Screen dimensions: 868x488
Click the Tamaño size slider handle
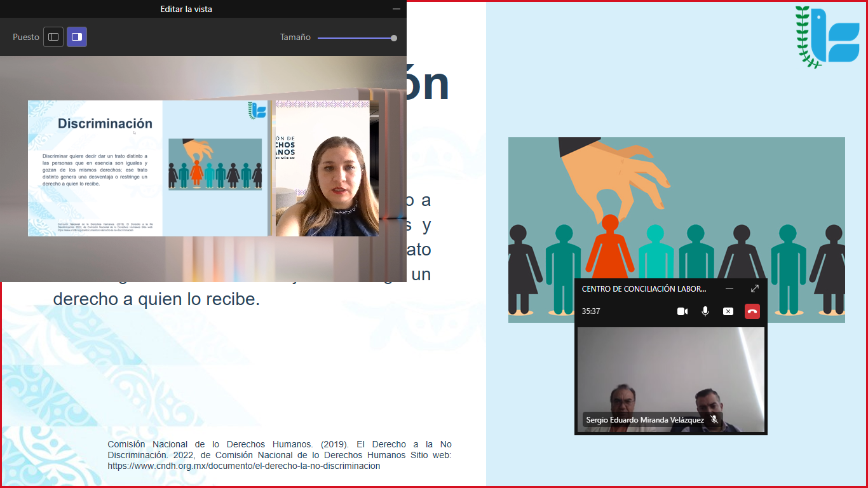[x=394, y=38]
